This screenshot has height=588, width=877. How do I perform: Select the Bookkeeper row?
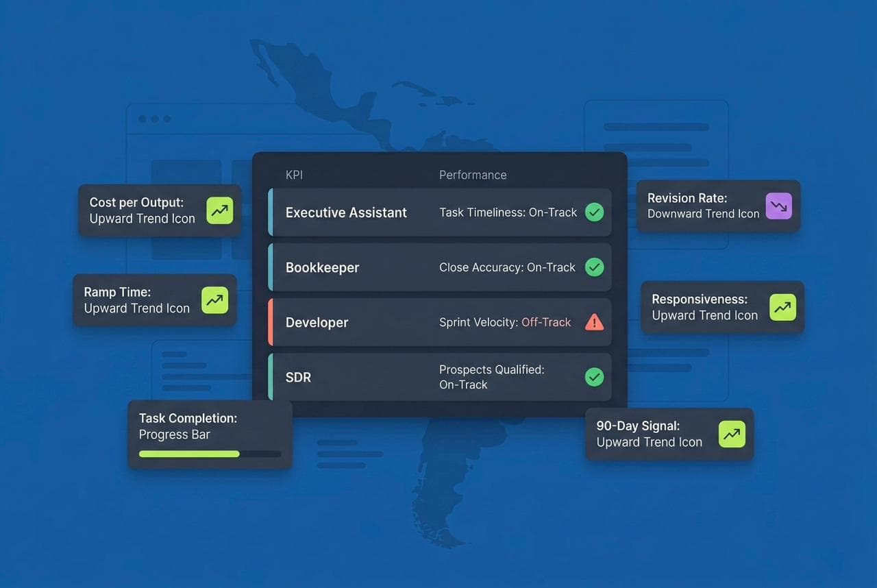[438, 267]
